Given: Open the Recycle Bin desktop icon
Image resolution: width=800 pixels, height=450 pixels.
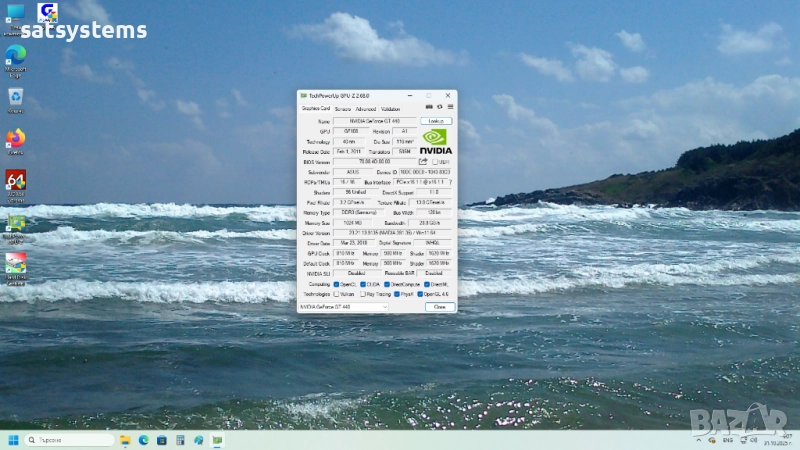Looking at the screenshot, I should click(15, 97).
